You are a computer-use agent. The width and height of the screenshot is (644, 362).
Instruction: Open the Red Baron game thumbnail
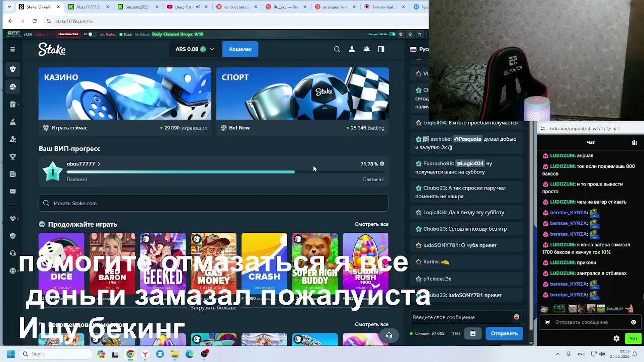pos(112,264)
